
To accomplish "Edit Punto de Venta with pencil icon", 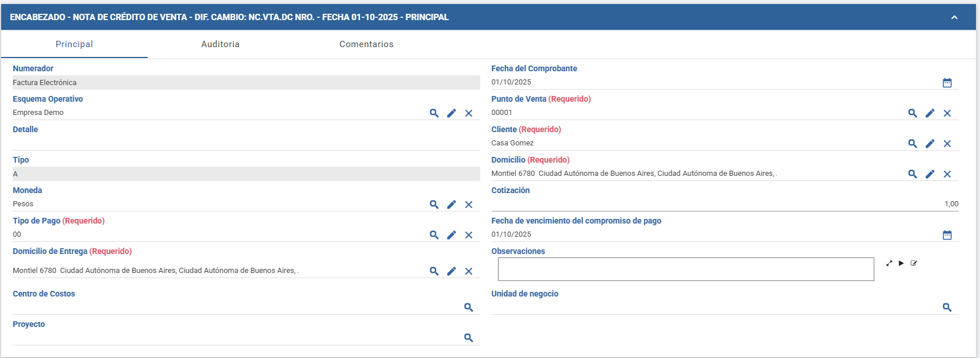I will [x=930, y=113].
